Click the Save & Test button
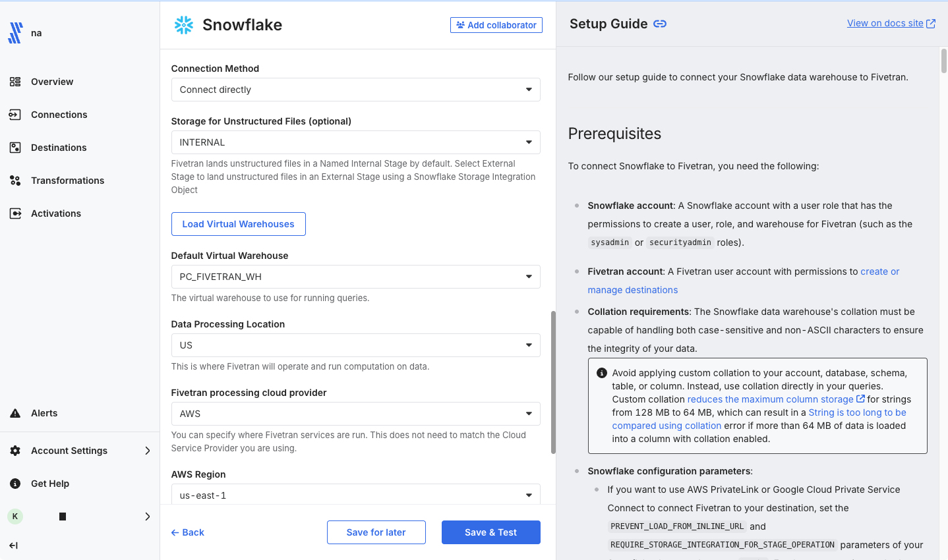948x560 pixels. 491,532
